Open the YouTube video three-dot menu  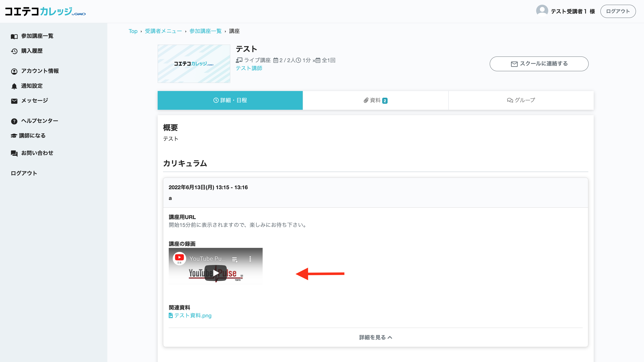[x=250, y=259]
